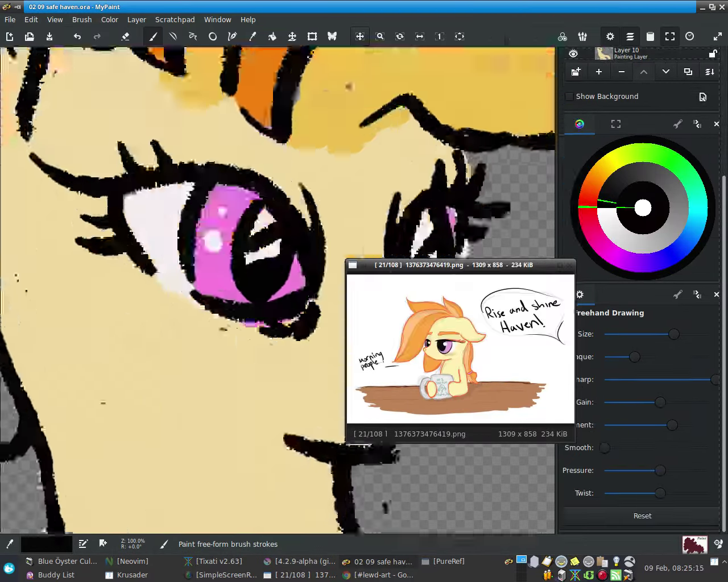Open the inking pen tool
The width and height of the screenshot is (728, 582).
click(x=232, y=36)
